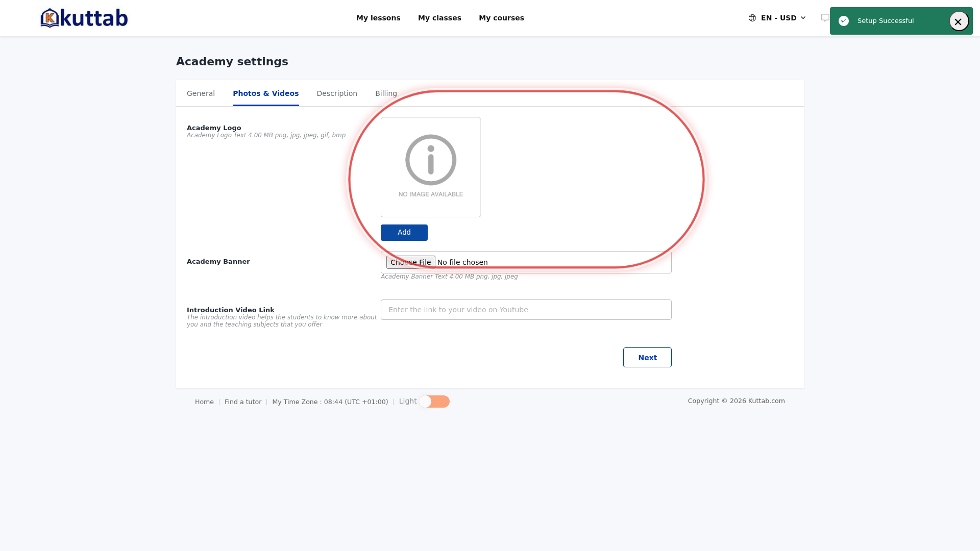Open the chat messages icon

[x=825, y=18]
